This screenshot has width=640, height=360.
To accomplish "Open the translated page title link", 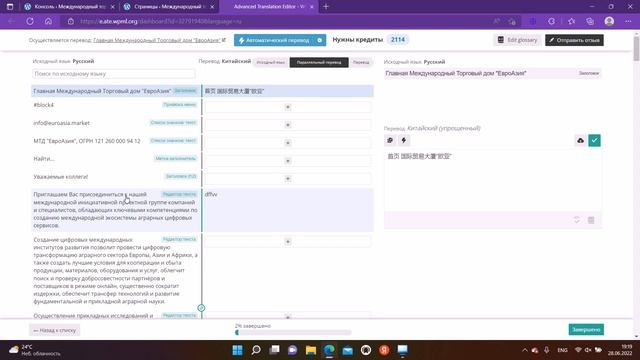I will pos(157,40).
